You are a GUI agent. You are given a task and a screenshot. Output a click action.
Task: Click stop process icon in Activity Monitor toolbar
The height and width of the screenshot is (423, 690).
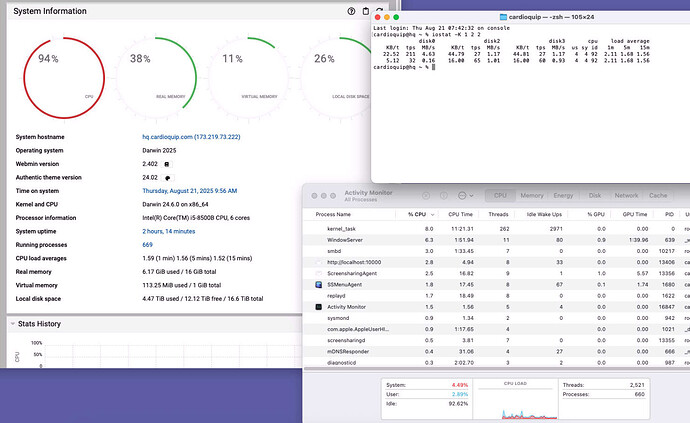(x=426, y=195)
